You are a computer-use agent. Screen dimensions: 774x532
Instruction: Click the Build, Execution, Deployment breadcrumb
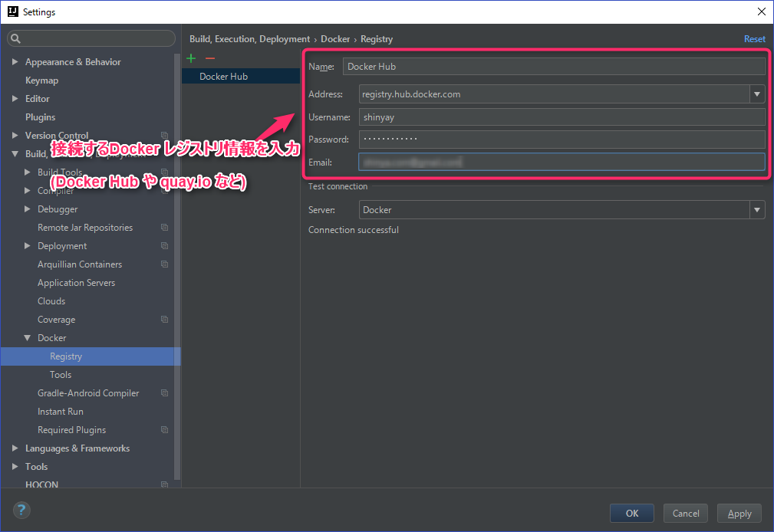(x=250, y=39)
